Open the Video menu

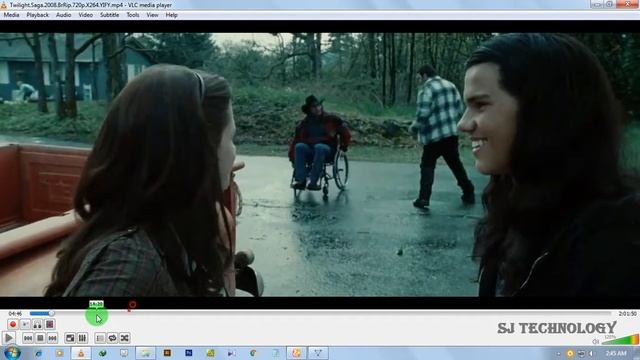pos(85,15)
